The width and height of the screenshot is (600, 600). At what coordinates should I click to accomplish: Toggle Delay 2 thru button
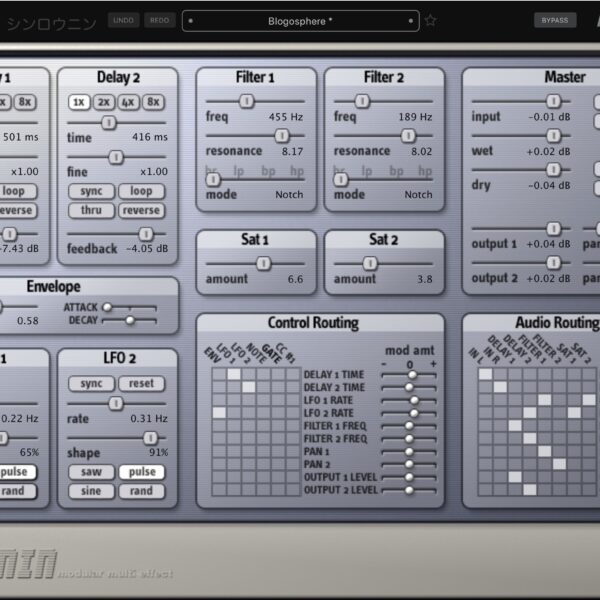coord(91,210)
